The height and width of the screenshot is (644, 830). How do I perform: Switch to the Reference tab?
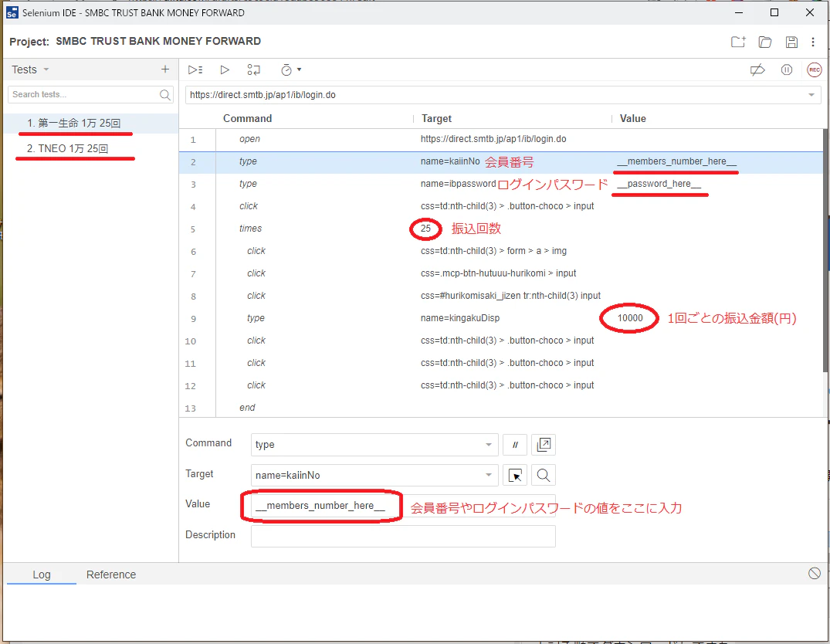pos(111,575)
